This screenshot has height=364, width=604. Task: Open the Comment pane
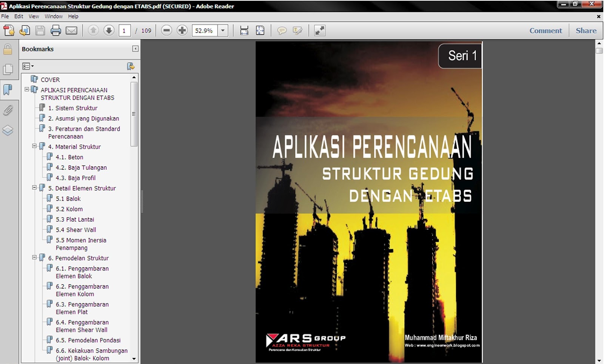[545, 31]
